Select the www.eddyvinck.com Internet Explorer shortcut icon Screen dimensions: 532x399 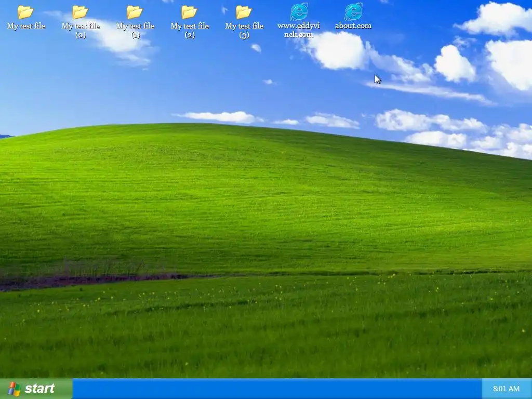coord(299,12)
